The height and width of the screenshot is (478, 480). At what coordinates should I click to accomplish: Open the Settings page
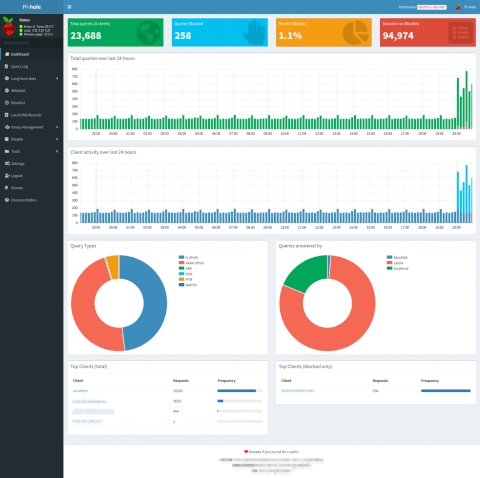18,164
